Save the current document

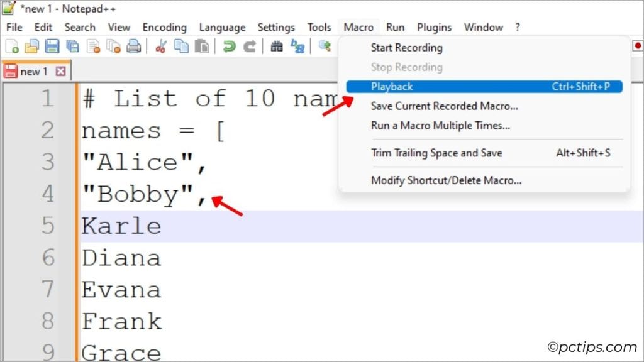(53, 46)
